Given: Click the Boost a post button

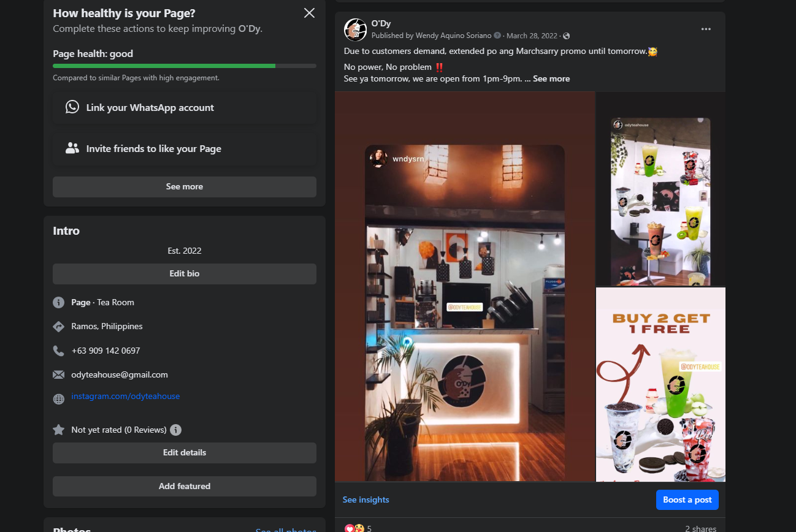Looking at the screenshot, I should [x=687, y=500].
